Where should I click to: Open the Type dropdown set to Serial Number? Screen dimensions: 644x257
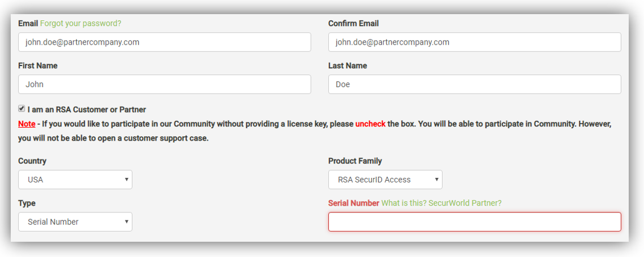[75, 222]
